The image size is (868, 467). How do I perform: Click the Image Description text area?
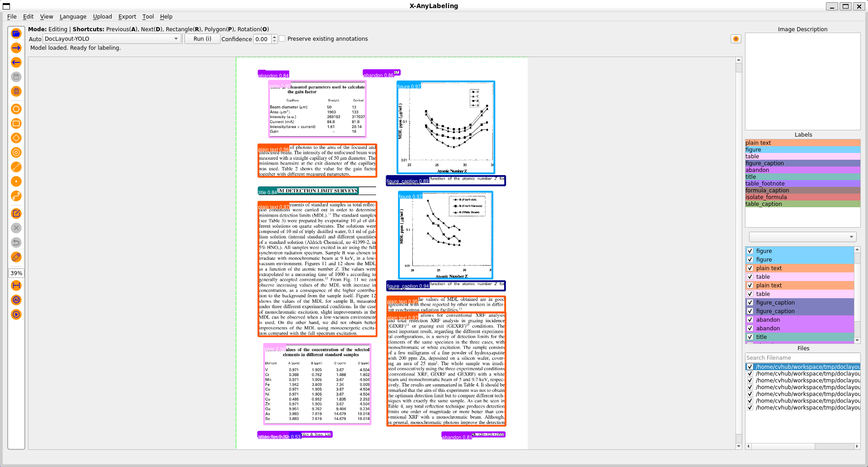pyautogui.click(x=803, y=81)
